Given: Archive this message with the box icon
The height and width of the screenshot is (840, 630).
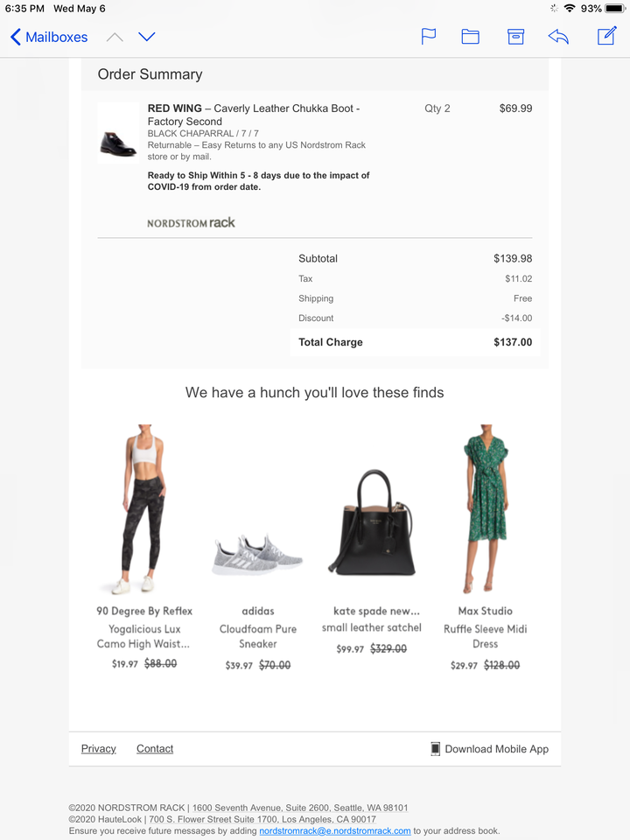Looking at the screenshot, I should point(515,37).
